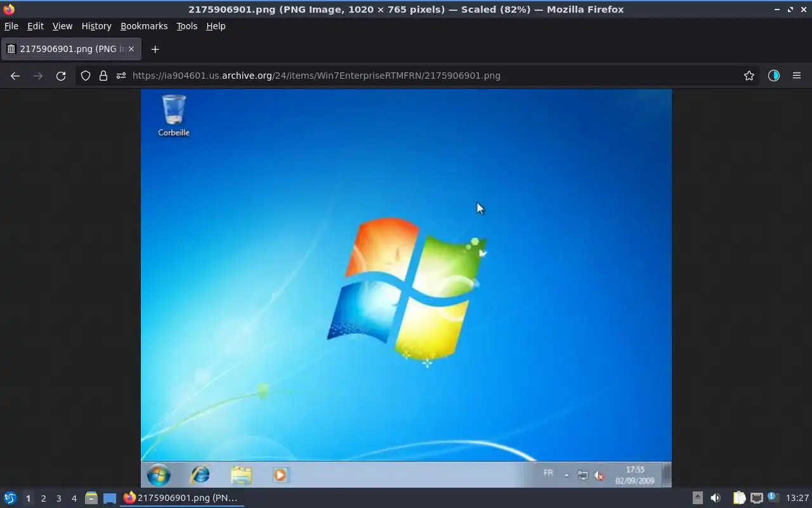Screen dimensions: 812x508
Task: Open the Firefox hamburger application menu
Action: 797,76
